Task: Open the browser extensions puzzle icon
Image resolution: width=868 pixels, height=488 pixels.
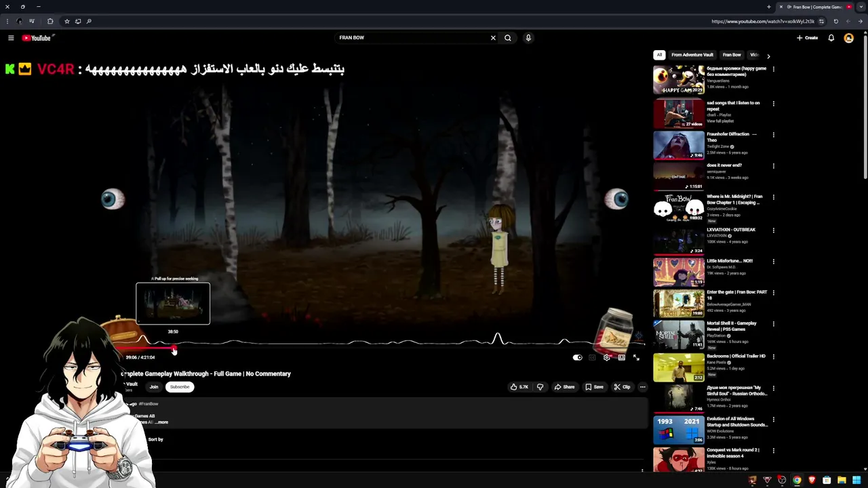Action: (50, 21)
